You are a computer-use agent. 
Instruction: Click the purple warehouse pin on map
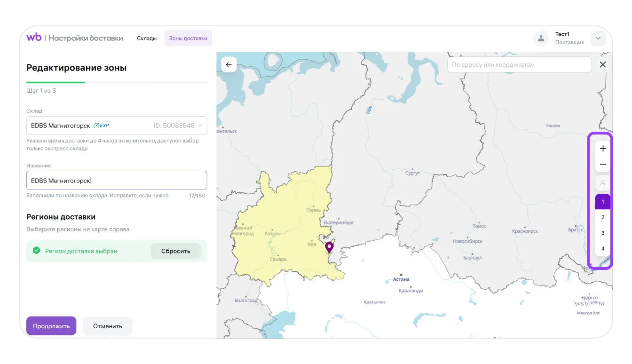(329, 247)
